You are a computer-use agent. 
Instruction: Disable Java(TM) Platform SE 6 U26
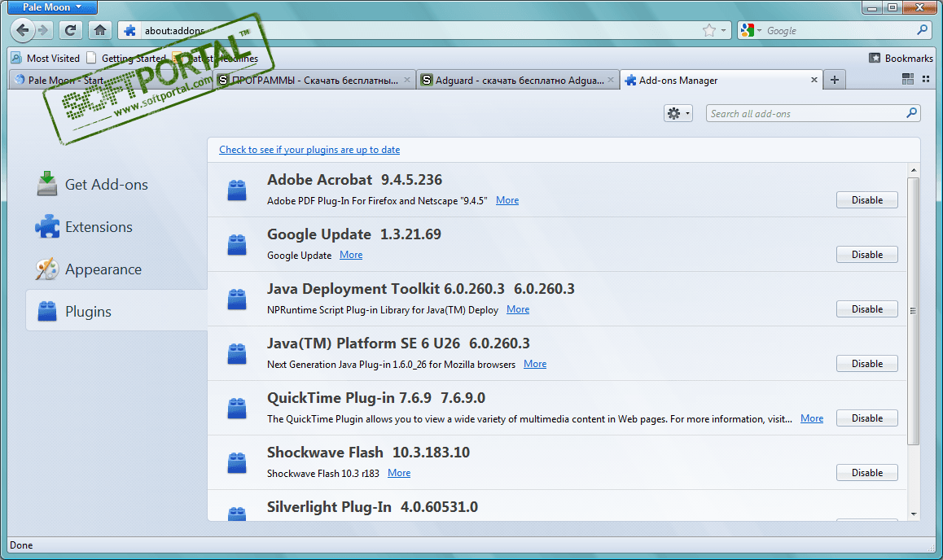tap(866, 364)
